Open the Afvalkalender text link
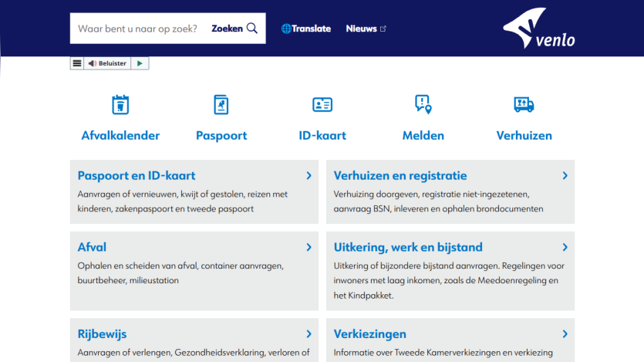 click(x=120, y=136)
